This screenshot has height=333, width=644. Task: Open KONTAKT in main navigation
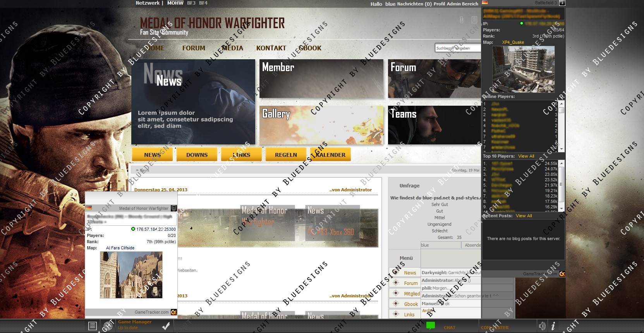point(271,48)
